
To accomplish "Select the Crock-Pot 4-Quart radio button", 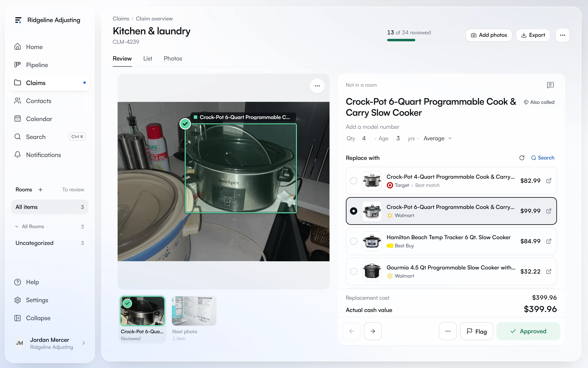I will click(354, 181).
